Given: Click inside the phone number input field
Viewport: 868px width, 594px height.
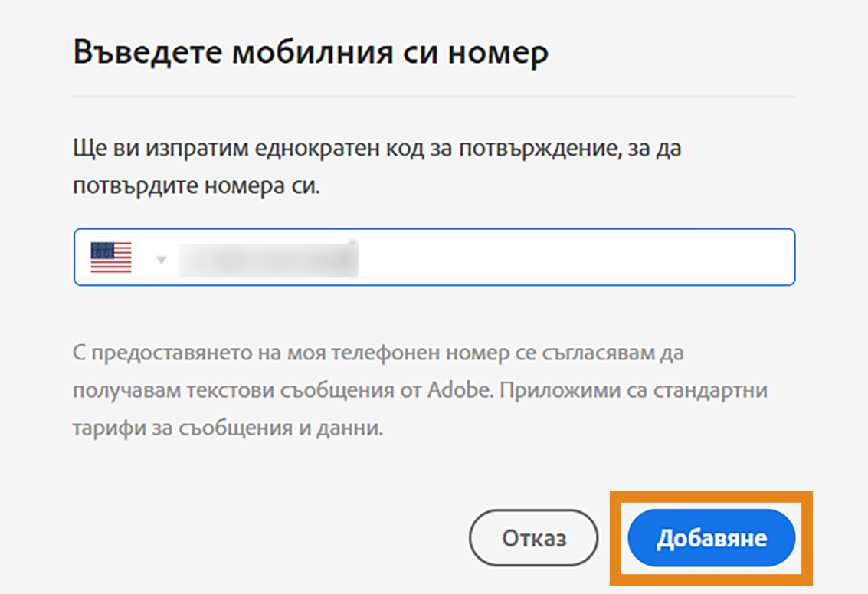Looking at the screenshot, I should (383, 258).
